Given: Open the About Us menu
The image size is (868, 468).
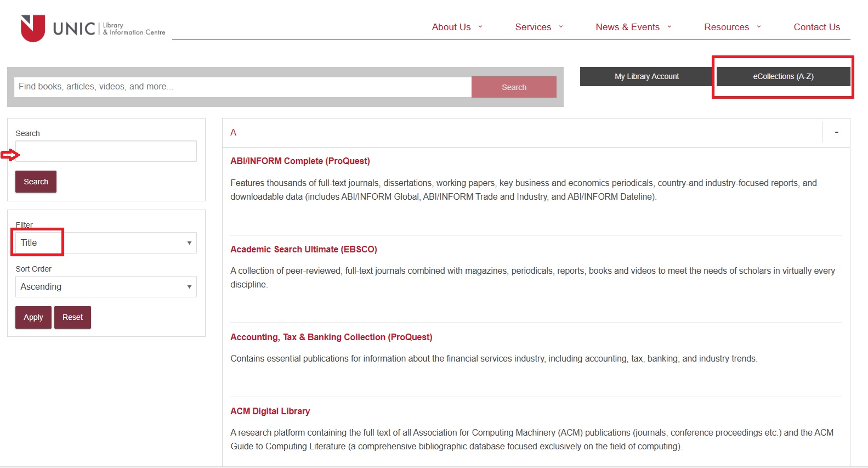Looking at the screenshot, I should (451, 27).
